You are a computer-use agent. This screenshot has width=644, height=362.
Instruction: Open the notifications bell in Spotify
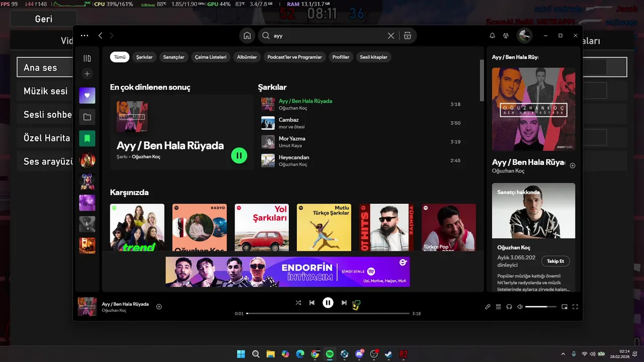click(493, 36)
